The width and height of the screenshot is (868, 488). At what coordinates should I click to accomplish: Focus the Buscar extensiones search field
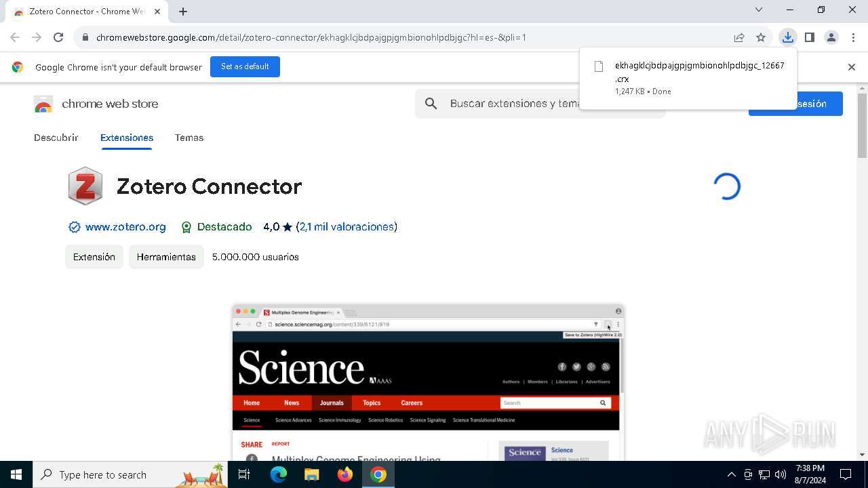pyautogui.click(x=540, y=103)
